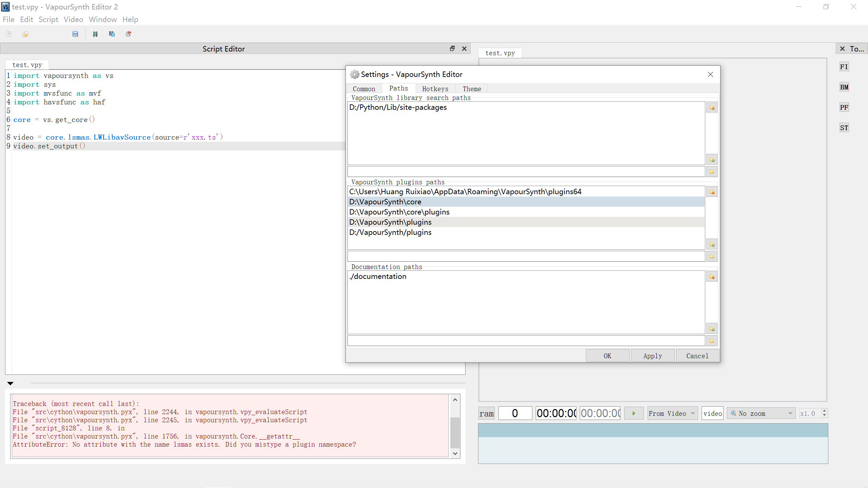The height and width of the screenshot is (488, 868).
Task: Click the new script icon in toolbar
Action: 8,34
